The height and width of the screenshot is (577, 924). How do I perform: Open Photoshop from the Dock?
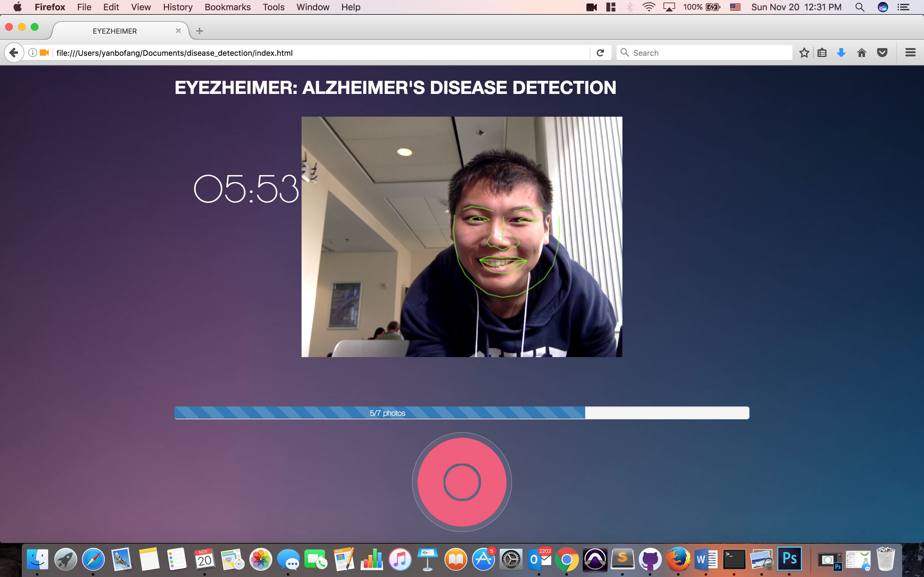click(x=789, y=559)
